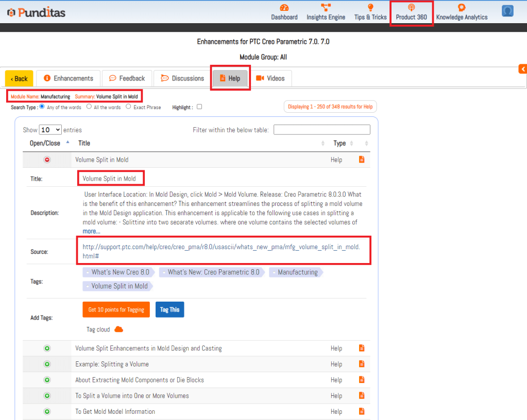Open Knowledge Analytics icon
The width and height of the screenshot is (527, 420).
[461, 8]
